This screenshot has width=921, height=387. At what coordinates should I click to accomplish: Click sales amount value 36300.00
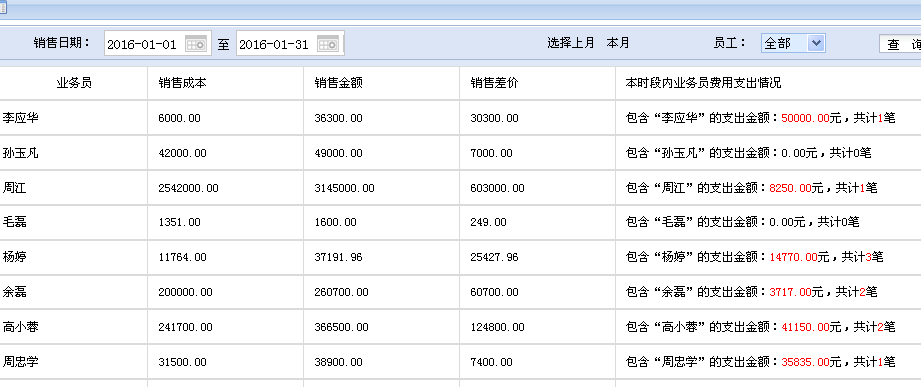[x=338, y=119]
